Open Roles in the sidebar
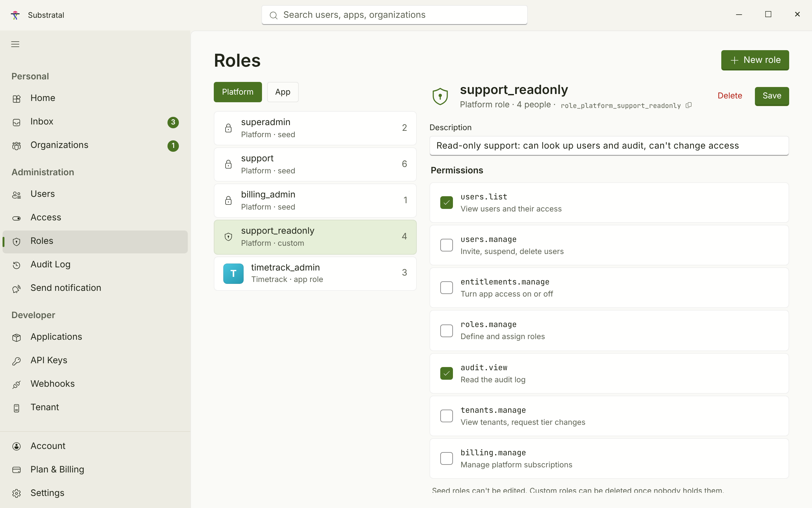The width and height of the screenshot is (812, 508). pos(95,242)
